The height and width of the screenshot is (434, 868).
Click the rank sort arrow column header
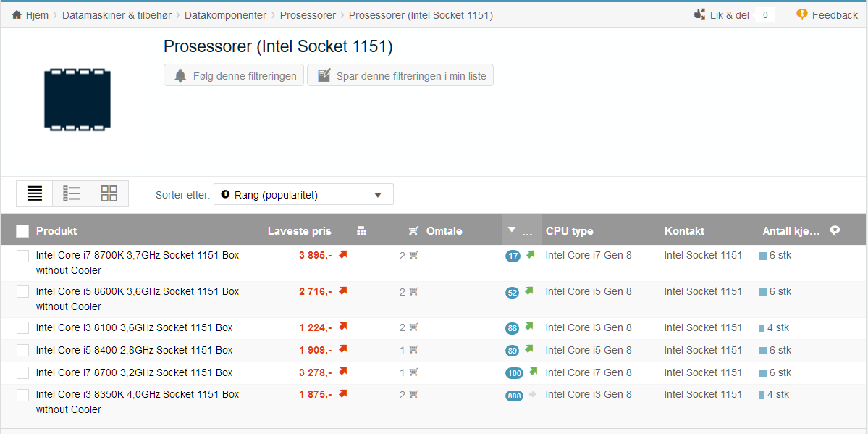click(521, 230)
